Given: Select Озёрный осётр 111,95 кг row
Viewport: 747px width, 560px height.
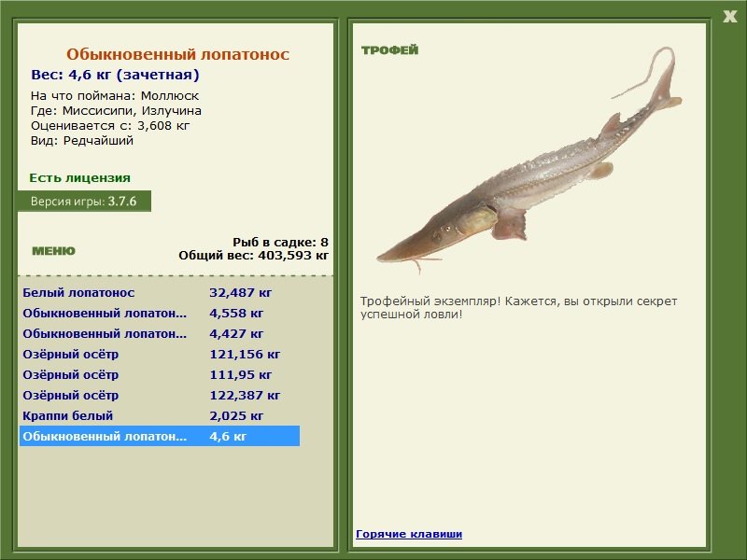Looking at the screenshot, I should click(160, 375).
